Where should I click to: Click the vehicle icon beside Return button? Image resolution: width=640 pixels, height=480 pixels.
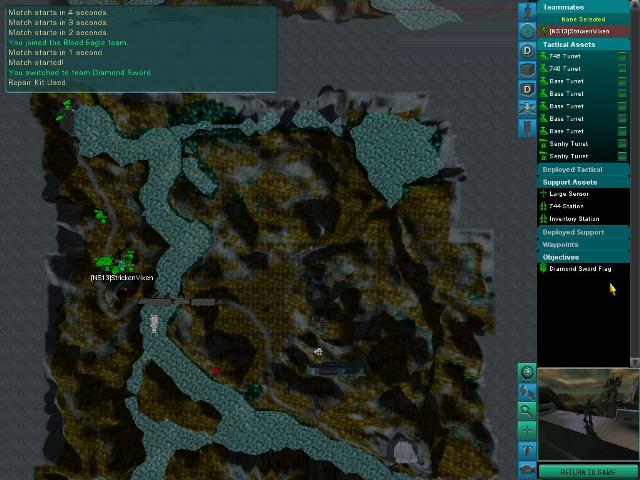coord(527,469)
